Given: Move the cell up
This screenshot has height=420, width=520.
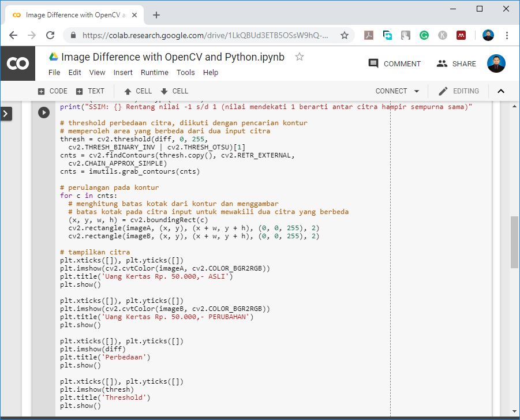Looking at the screenshot, I should pyautogui.click(x=137, y=91).
